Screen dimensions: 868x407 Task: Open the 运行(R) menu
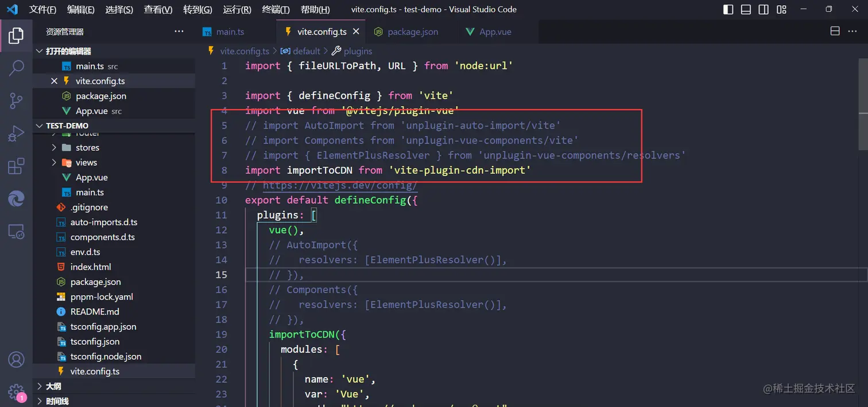[x=237, y=9]
